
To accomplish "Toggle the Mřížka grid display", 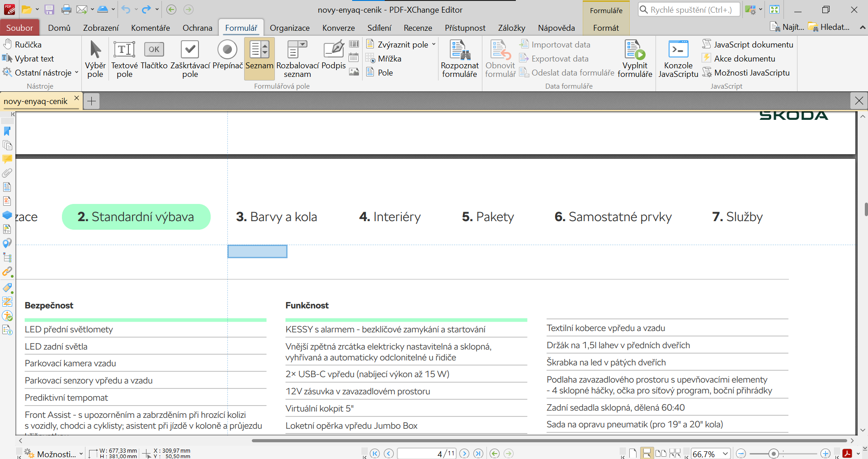I will [384, 58].
